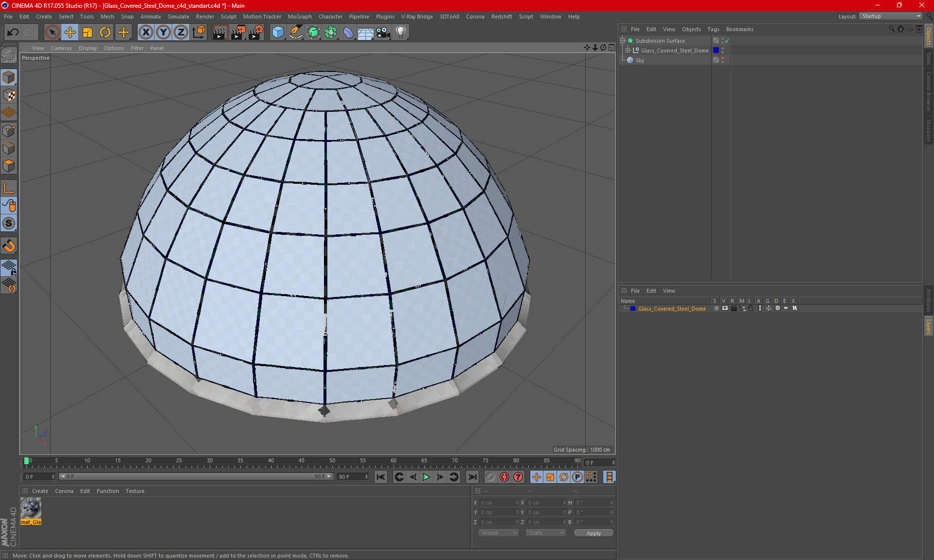Toggle layer view visibility icon
Image resolution: width=934 pixels, height=560 pixels.
coord(725,308)
